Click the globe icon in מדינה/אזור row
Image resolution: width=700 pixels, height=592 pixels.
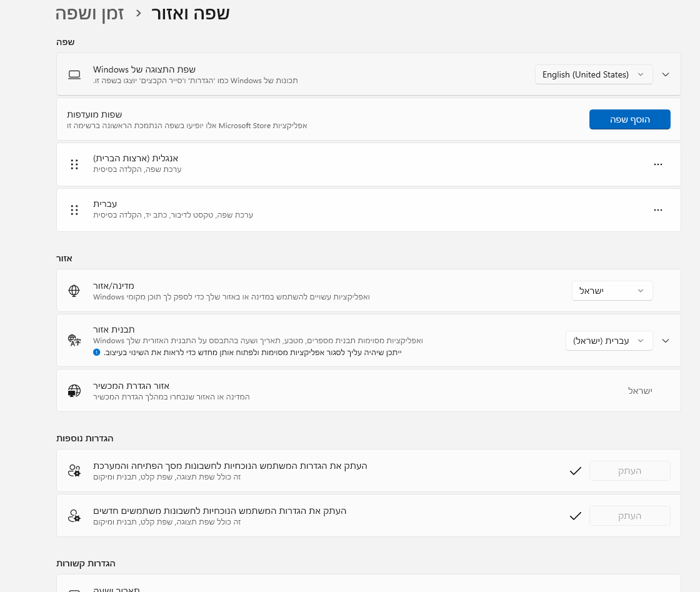[x=74, y=291]
